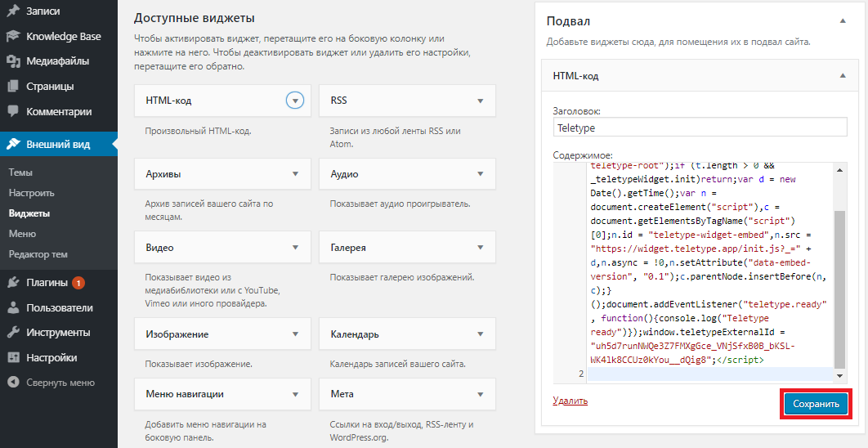Click line 2 in the code editor
This screenshot has height=448, width=868.
point(709,374)
